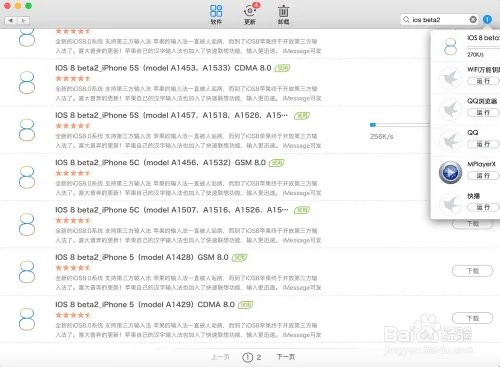Open iOS 8 beta2 iPhone 5C A1456 GSM title
The width and height of the screenshot is (500, 367).
pos(160,163)
